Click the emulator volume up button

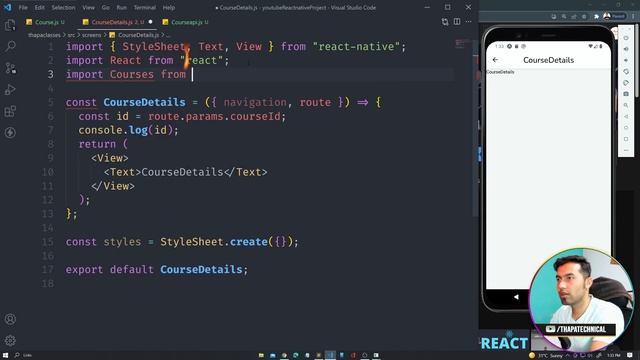pos(626,49)
